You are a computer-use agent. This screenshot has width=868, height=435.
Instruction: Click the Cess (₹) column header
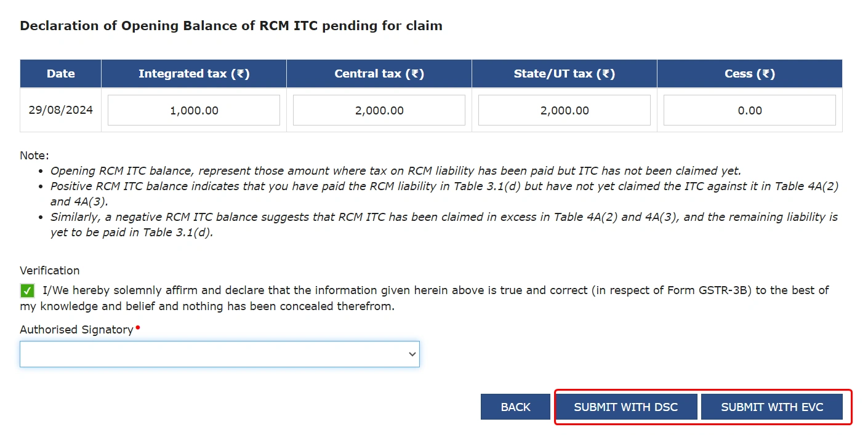point(749,73)
